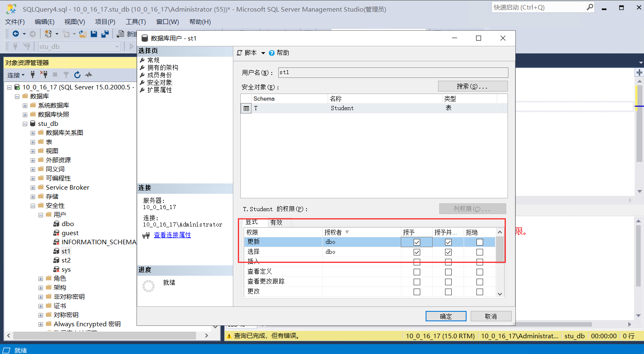Click the wrench icon next to 常规 page

pos(142,60)
